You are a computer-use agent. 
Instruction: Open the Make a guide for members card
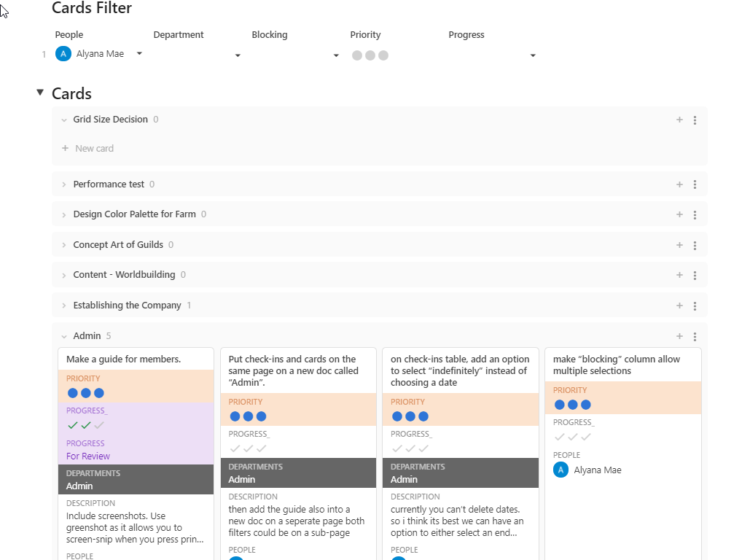[123, 359]
